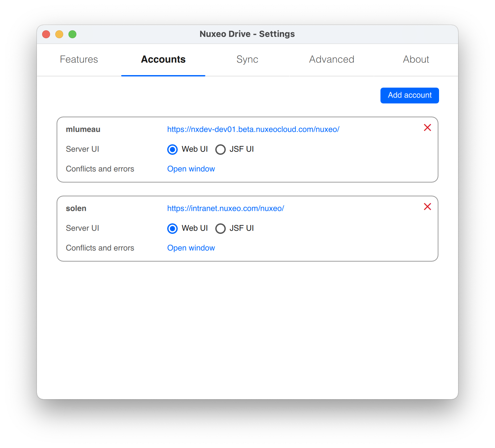Remove the solen account with red X

coord(427,207)
